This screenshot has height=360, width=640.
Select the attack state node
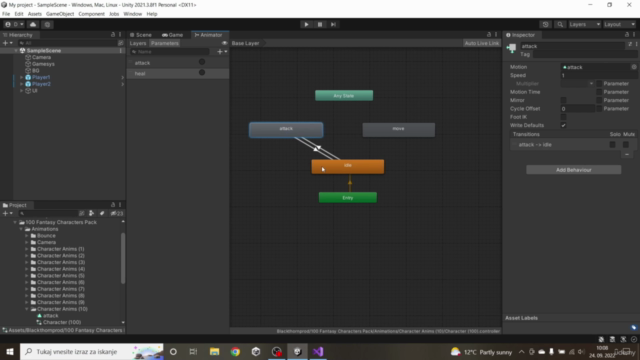[x=286, y=130]
